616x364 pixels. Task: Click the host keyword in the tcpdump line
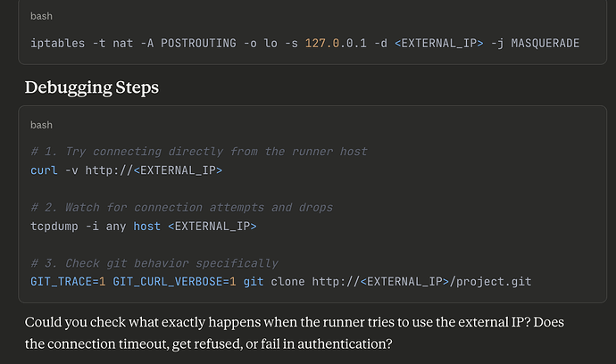tap(147, 227)
